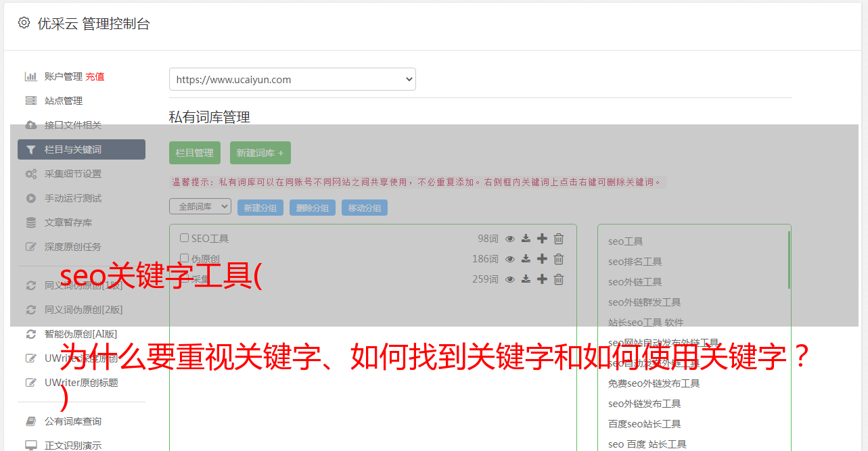This screenshot has height=451, width=868.
Task: Click the keyword list green scrollbar
Action: coord(788,260)
